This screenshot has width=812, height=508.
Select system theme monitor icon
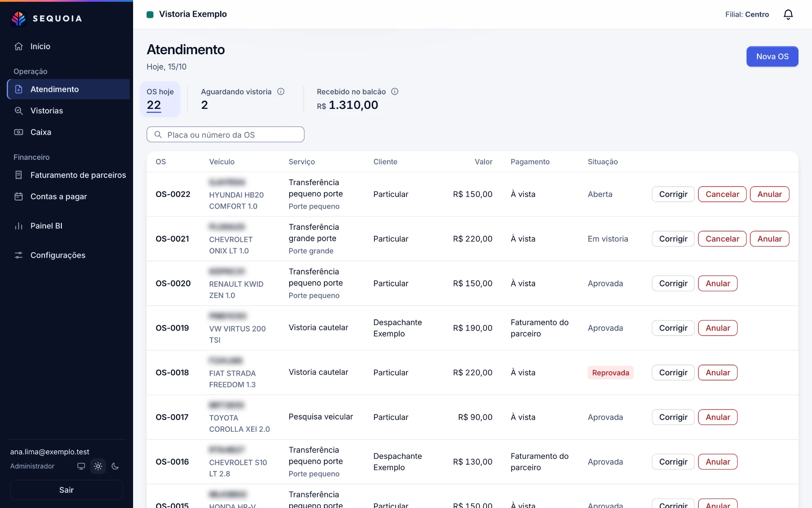coord(81,466)
